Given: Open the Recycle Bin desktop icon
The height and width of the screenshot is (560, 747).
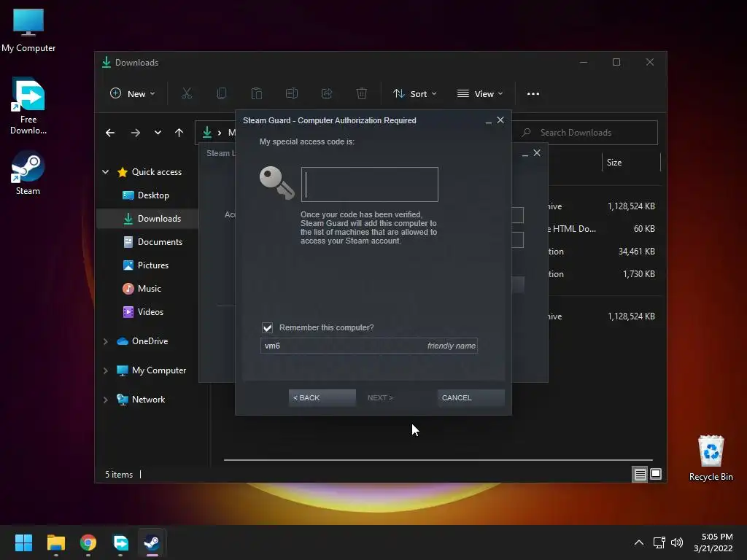Looking at the screenshot, I should click(711, 458).
